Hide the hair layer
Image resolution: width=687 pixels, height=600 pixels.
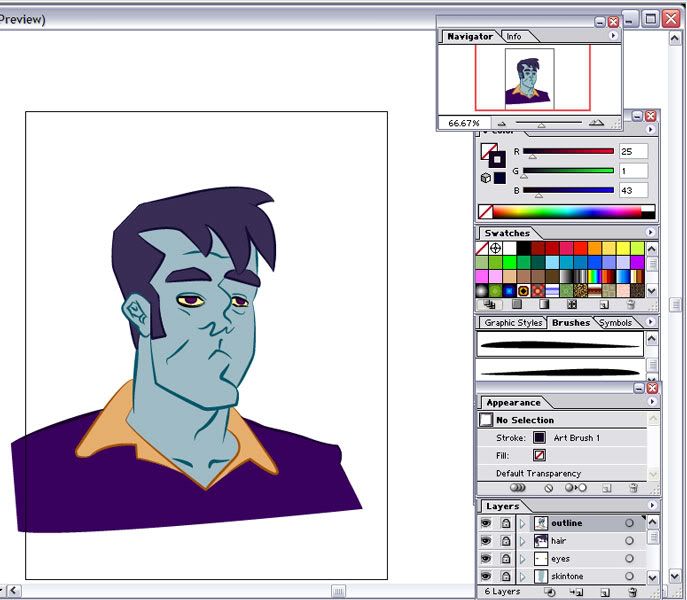tap(485, 540)
